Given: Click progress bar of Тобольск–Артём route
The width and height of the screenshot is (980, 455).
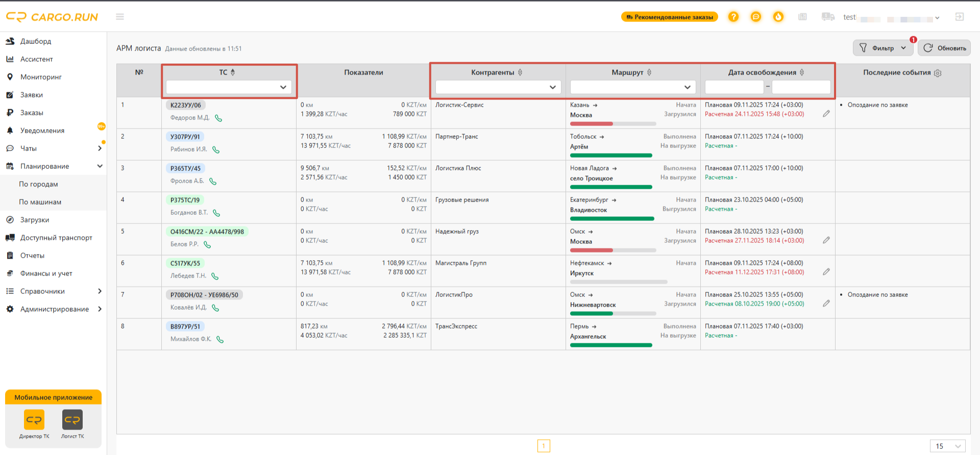Looking at the screenshot, I should click(611, 156).
